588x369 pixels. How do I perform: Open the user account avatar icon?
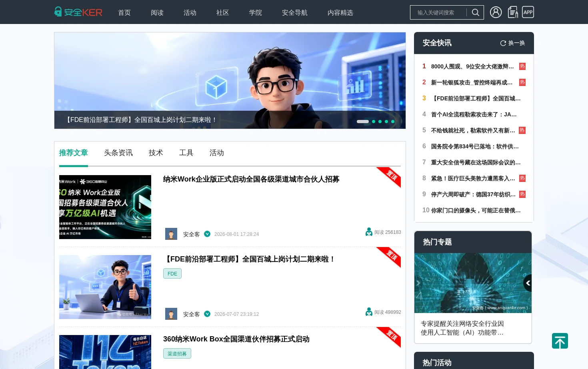pos(496,12)
